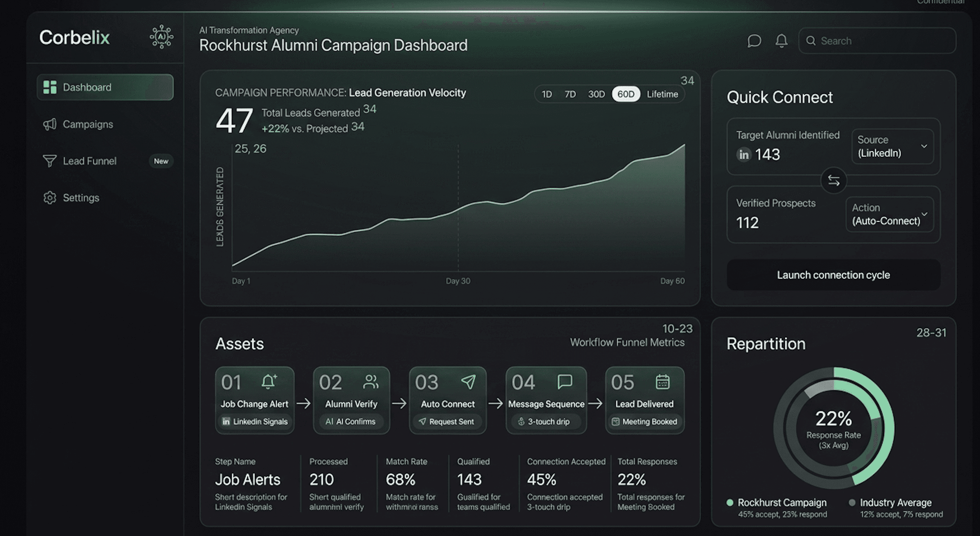Click the Lead Delivered calendar icon

point(662,381)
